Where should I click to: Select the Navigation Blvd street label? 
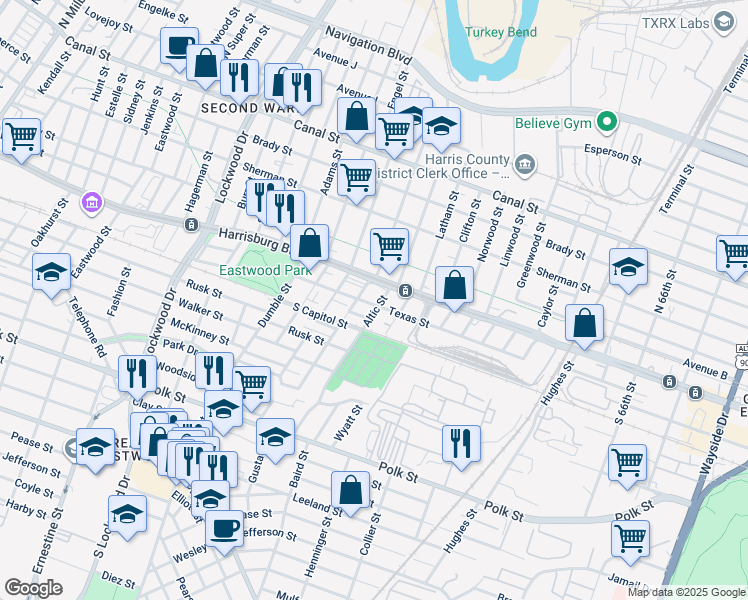(x=369, y=45)
